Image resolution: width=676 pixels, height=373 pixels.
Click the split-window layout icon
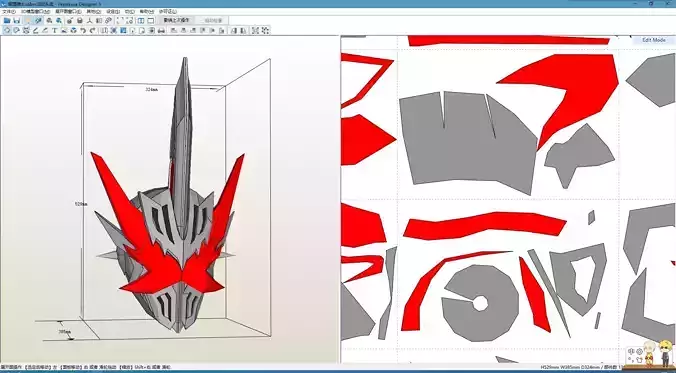pyautogui.click(x=141, y=21)
